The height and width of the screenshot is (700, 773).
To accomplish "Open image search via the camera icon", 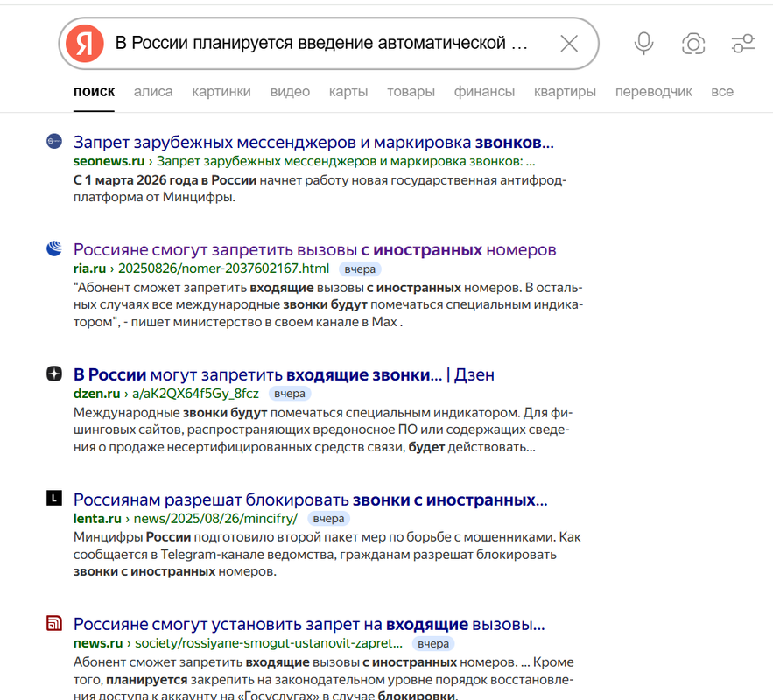I will [693, 44].
